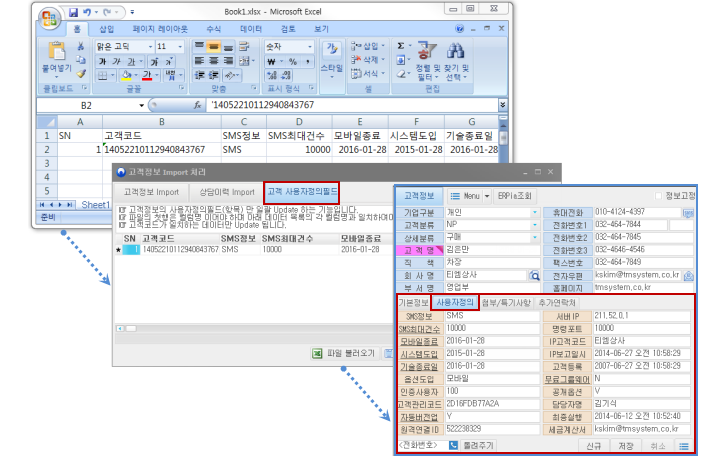Select the 사용자정의 tab in customer panel

[x=454, y=303]
